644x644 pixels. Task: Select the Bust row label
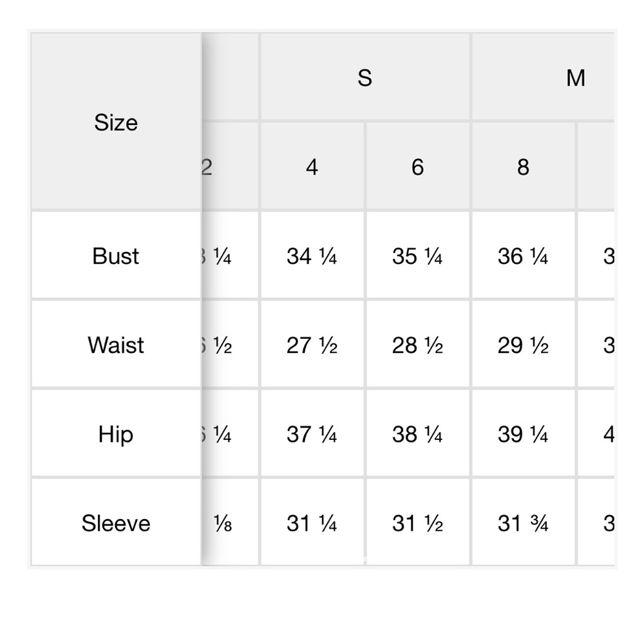coord(116,256)
